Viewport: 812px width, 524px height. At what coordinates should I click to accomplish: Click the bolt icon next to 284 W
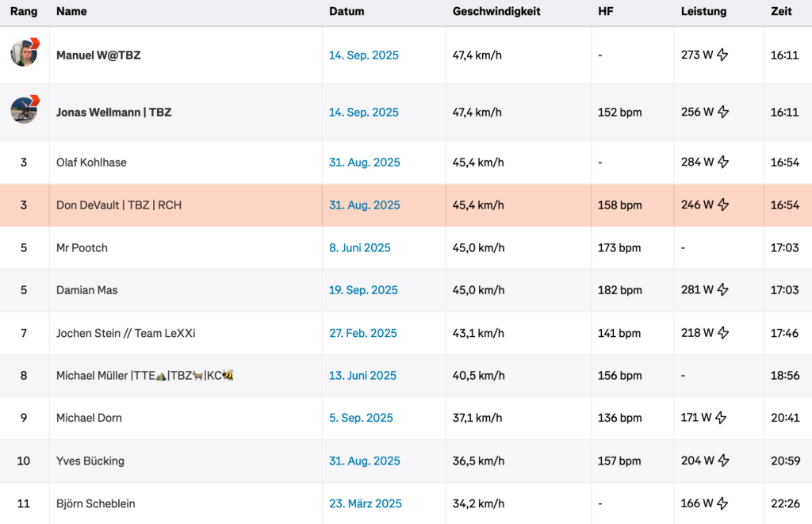tap(722, 163)
